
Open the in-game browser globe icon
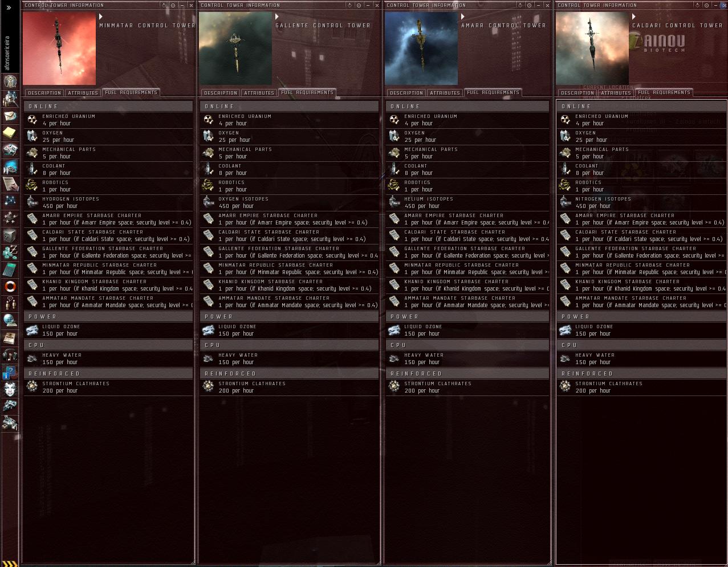[x=10, y=320]
